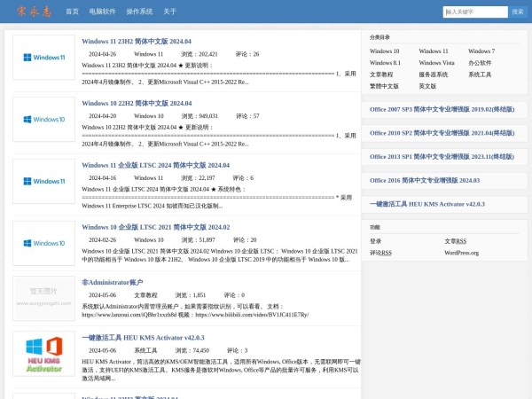The height and width of the screenshot is (399, 532).
Task: Open the 非Administrator账户 article title
Action: click(113, 282)
